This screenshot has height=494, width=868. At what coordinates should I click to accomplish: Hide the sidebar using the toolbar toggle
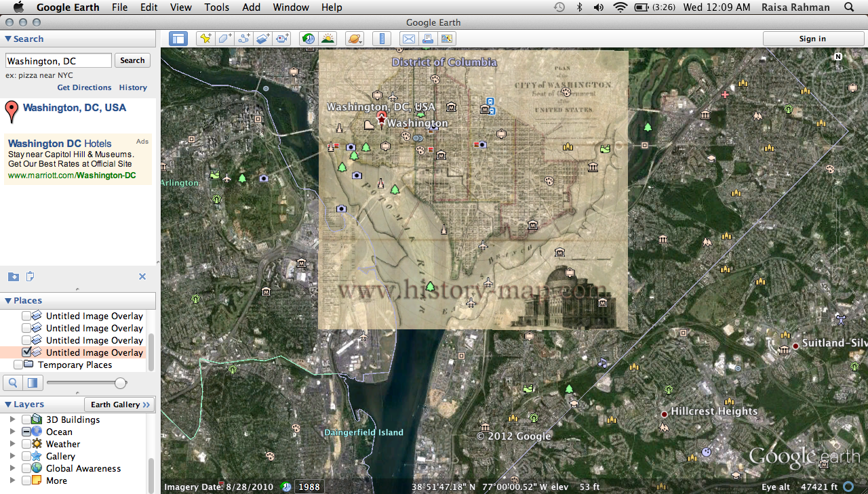click(178, 39)
